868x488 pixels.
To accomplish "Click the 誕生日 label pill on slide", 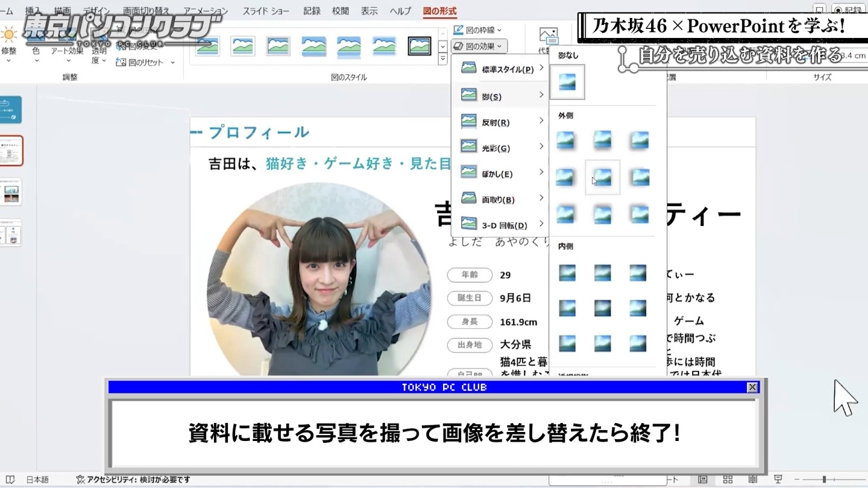I will click(470, 298).
